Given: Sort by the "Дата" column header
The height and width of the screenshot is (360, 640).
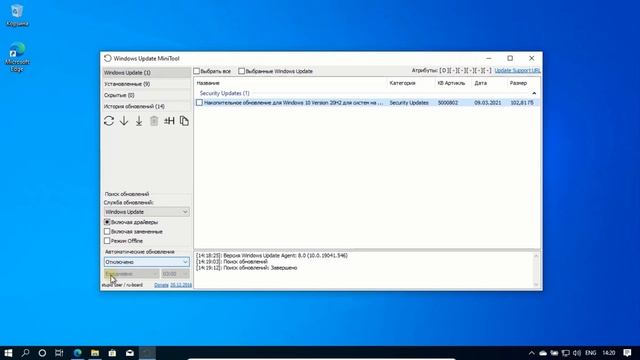Looking at the screenshot, I should 489,83.
